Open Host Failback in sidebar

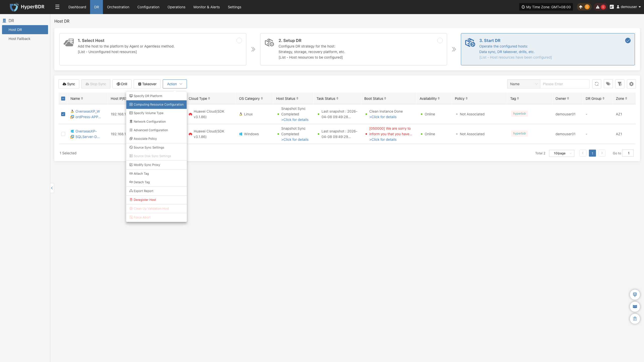[25, 39]
